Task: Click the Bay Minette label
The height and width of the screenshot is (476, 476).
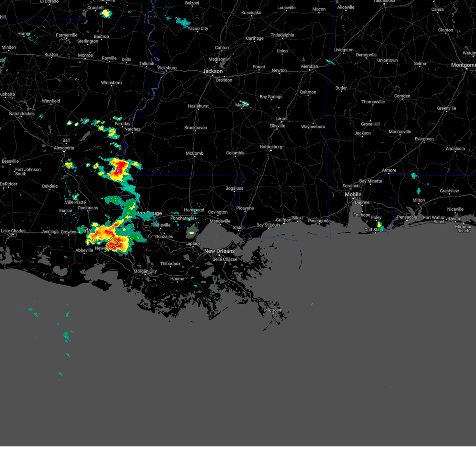Action: tap(370, 181)
